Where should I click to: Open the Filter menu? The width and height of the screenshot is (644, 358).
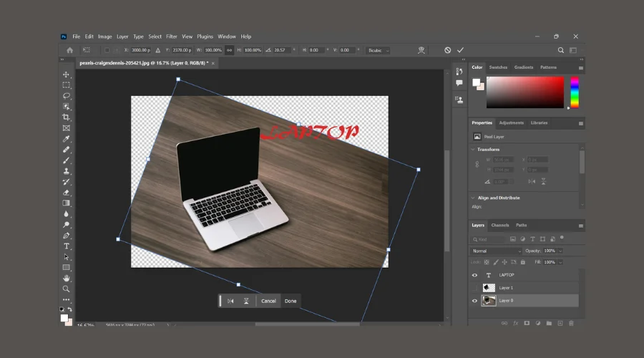coord(171,37)
